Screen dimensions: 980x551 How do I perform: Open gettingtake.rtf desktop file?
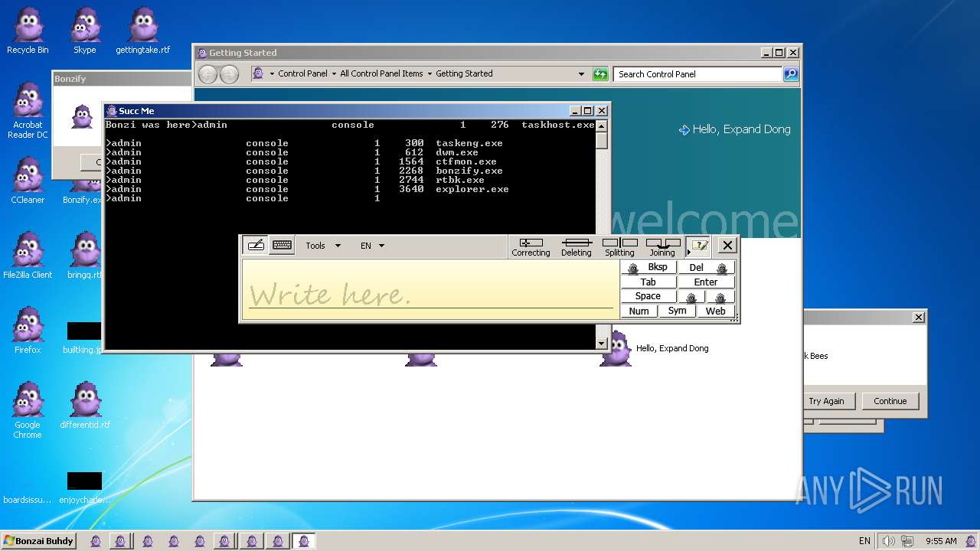point(143,31)
